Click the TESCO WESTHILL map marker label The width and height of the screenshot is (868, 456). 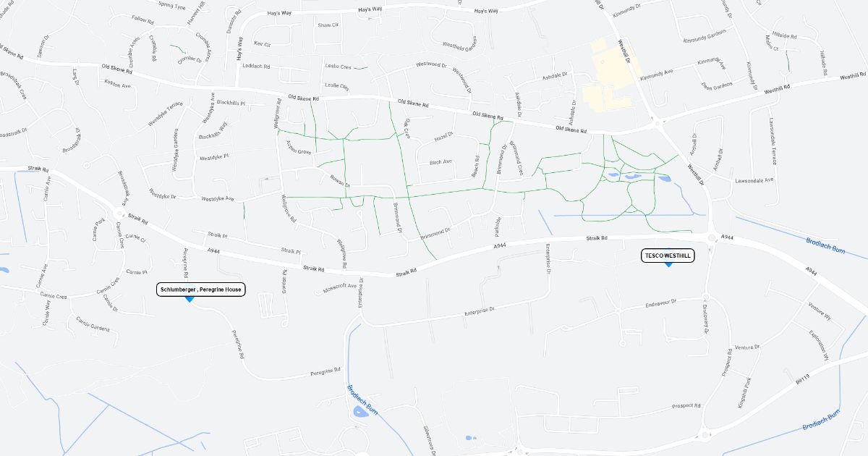click(x=668, y=256)
